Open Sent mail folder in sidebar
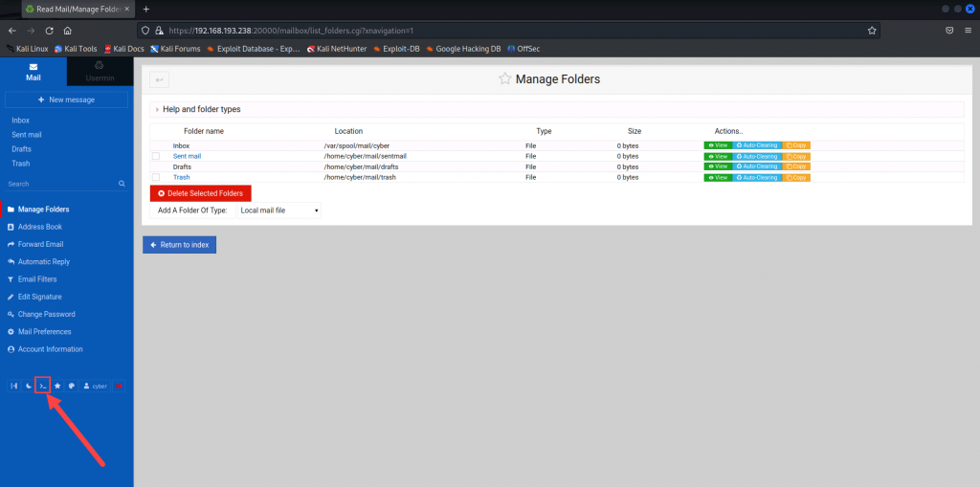980x487 pixels. click(26, 134)
